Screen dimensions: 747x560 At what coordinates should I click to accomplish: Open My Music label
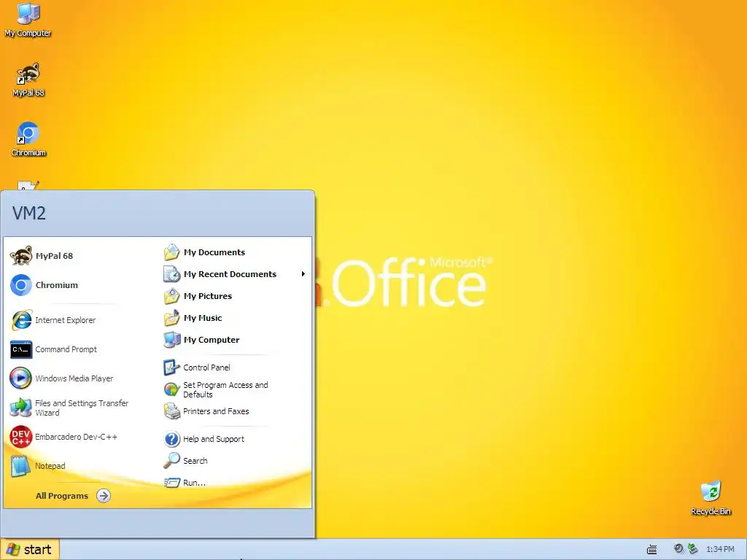[203, 318]
